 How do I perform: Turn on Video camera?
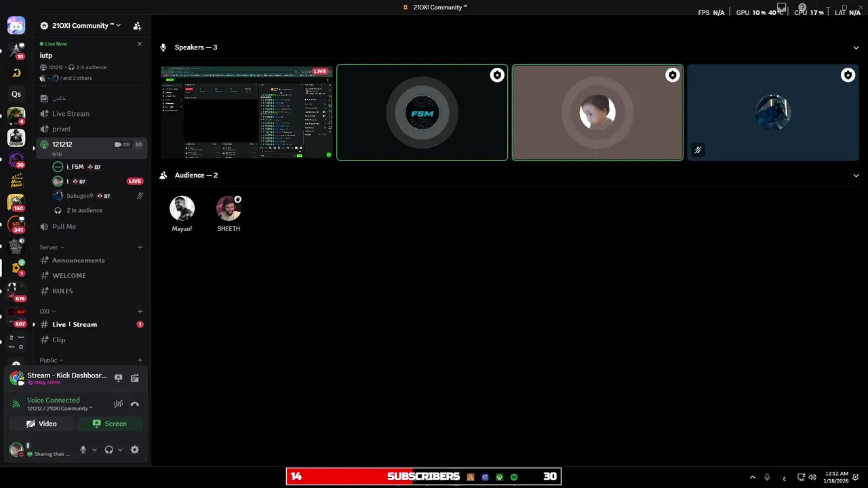[x=41, y=424]
